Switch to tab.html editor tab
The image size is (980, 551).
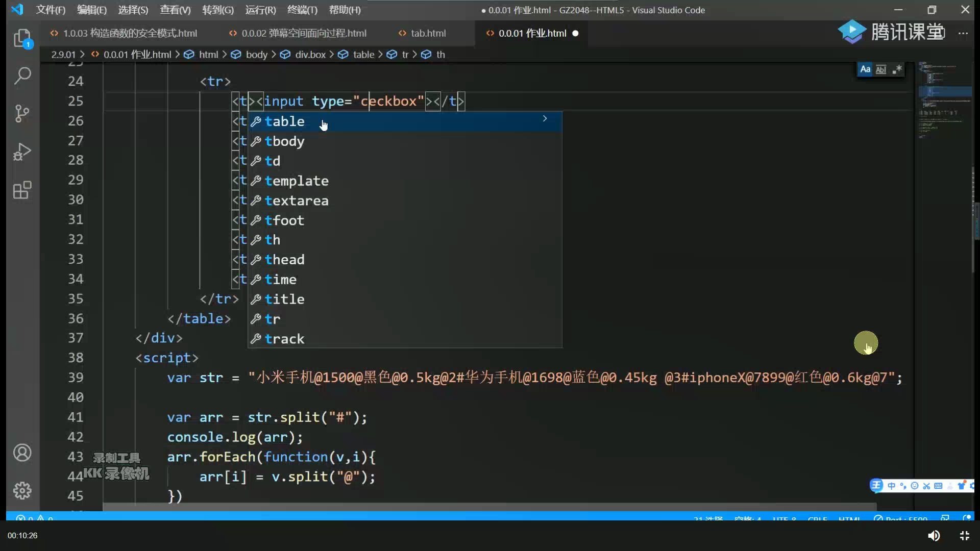click(428, 33)
